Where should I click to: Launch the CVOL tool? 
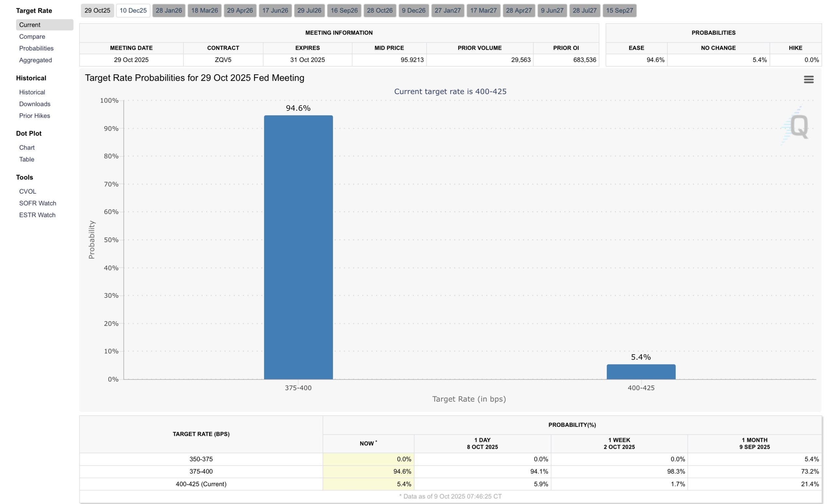tap(27, 192)
